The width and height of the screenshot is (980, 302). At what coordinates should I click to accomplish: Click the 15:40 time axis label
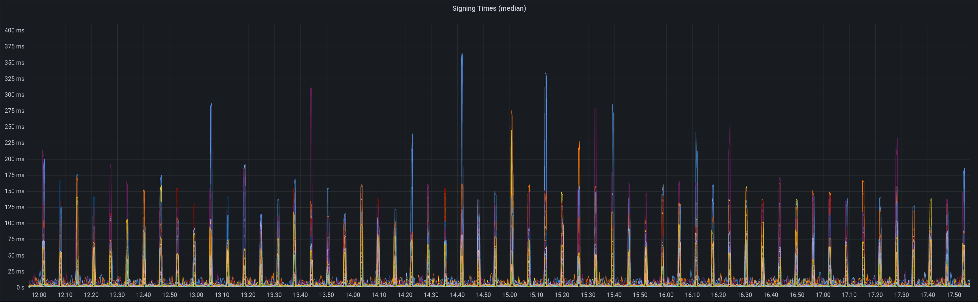[x=614, y=295]
